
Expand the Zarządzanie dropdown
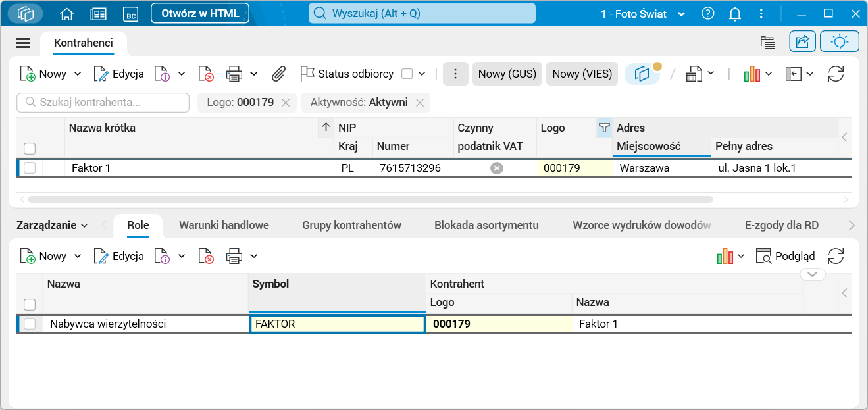52,225
